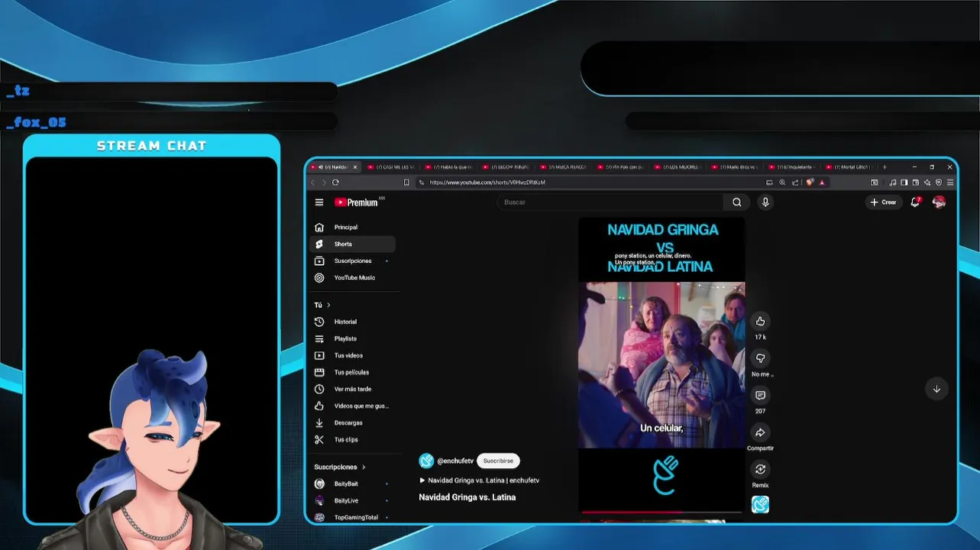
Task: Open linked video Navidad Gringa vs. Latina | enchufetv
Action: coord(479,480)
